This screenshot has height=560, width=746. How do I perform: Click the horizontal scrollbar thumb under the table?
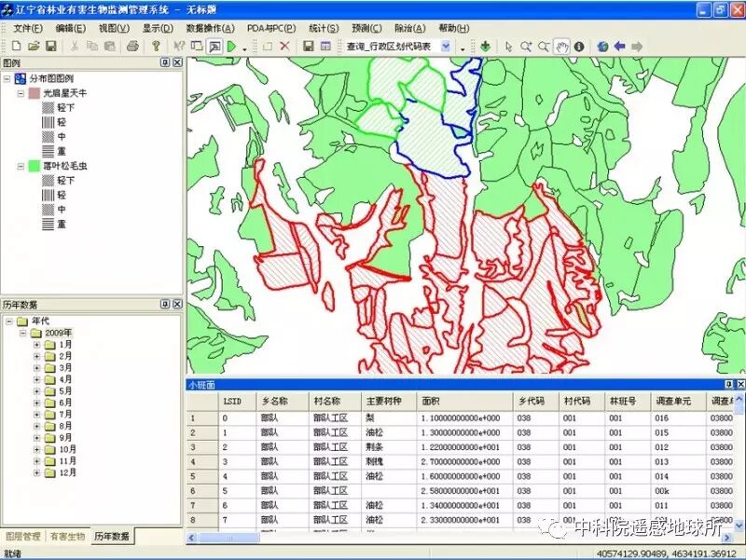(228, 538)
